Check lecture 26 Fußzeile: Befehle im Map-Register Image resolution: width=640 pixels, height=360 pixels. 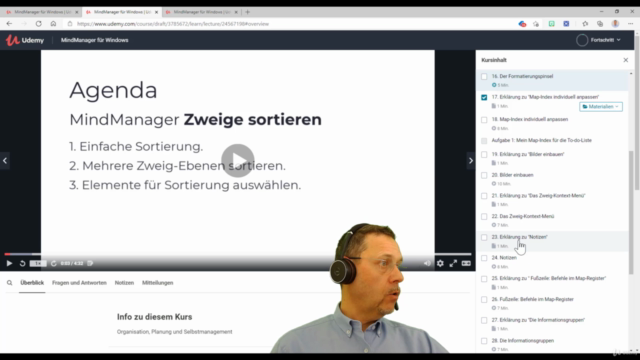[484, 300]
